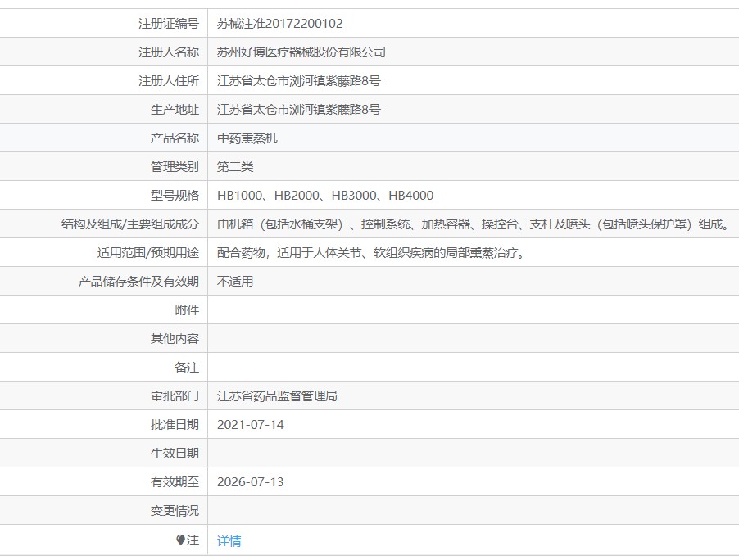Click the 有效期至 label
The width and height of the screenshot is (739, 560).
coord(175,482)
